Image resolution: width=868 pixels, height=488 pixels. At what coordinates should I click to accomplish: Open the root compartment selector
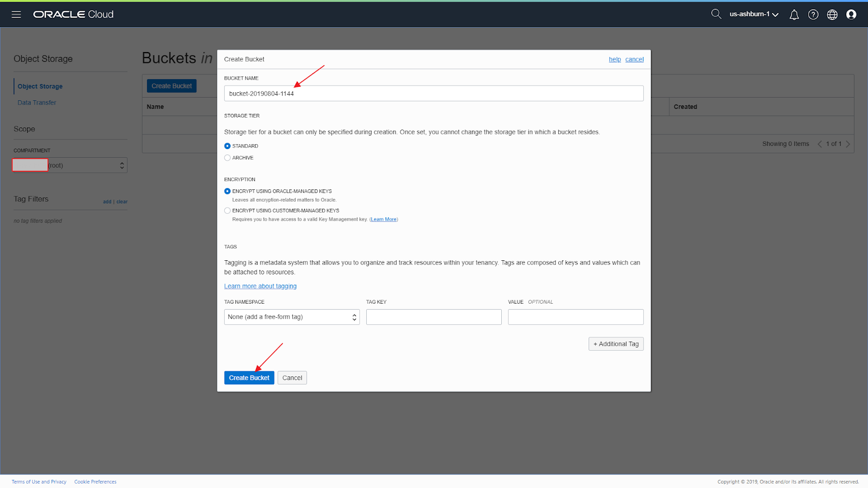coord(69,165)
